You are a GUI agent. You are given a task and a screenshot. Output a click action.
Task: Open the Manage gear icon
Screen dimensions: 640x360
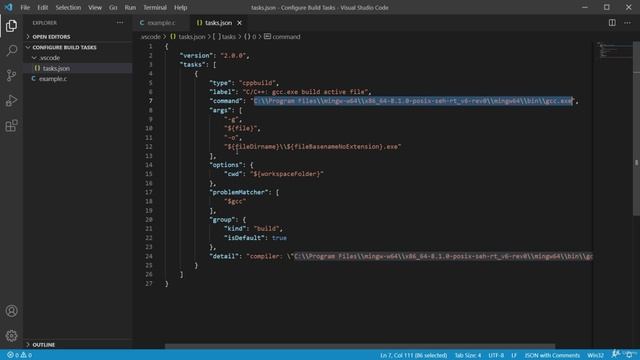tap(11, 336)
